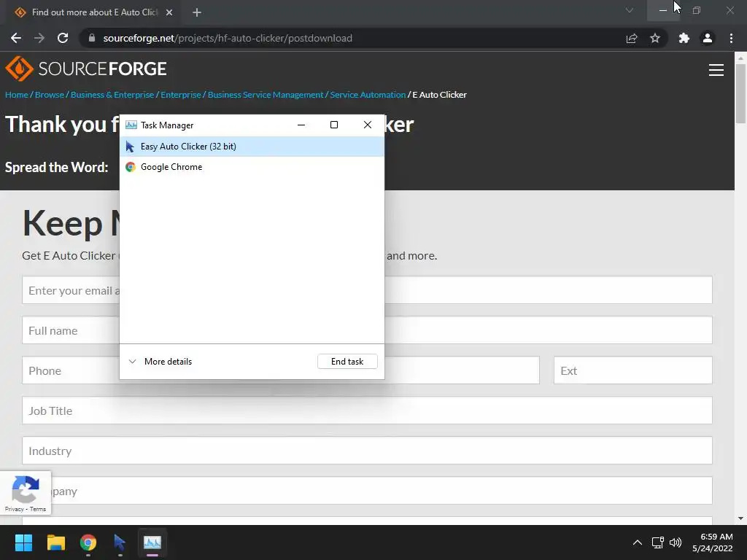Select Easy Auto Clicker in Task Manager
747x560 pixels.
pos(252,146)
